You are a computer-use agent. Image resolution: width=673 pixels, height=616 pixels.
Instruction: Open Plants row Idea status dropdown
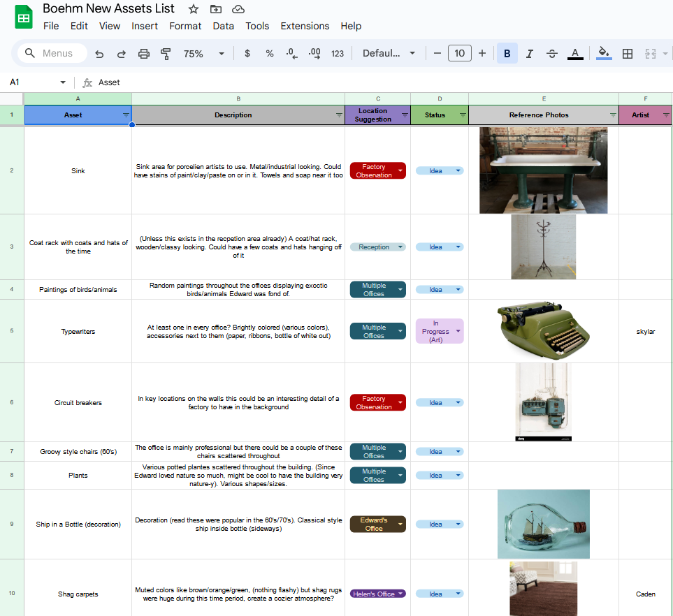coord(440,476)
